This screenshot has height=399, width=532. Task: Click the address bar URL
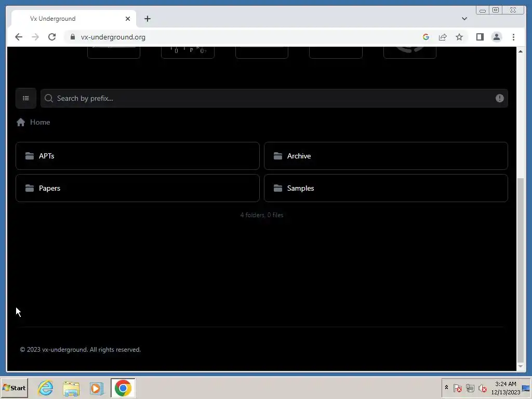pyautogui.click(x=113, y=37)
